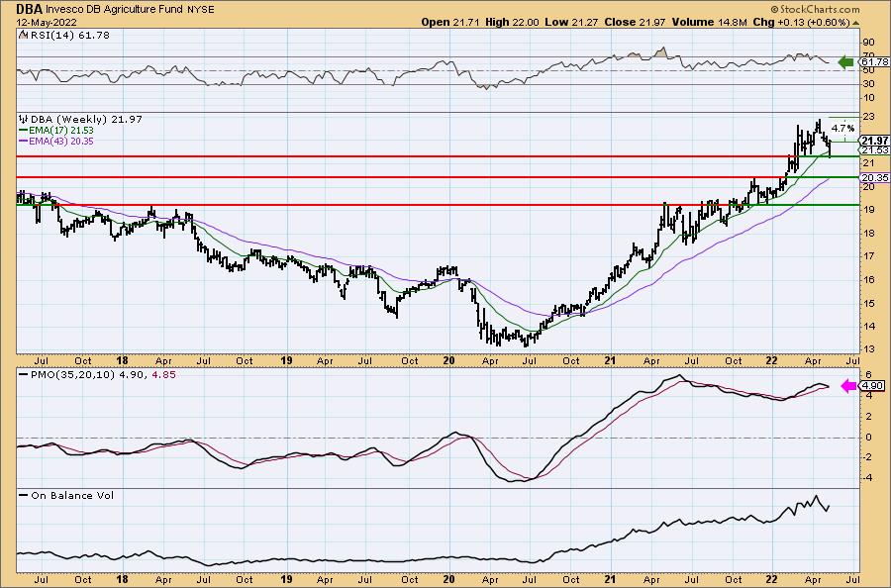Click the chart-type icon beside RSI(14)
Screen dimensions: 891x588
[x=23, y=35]
